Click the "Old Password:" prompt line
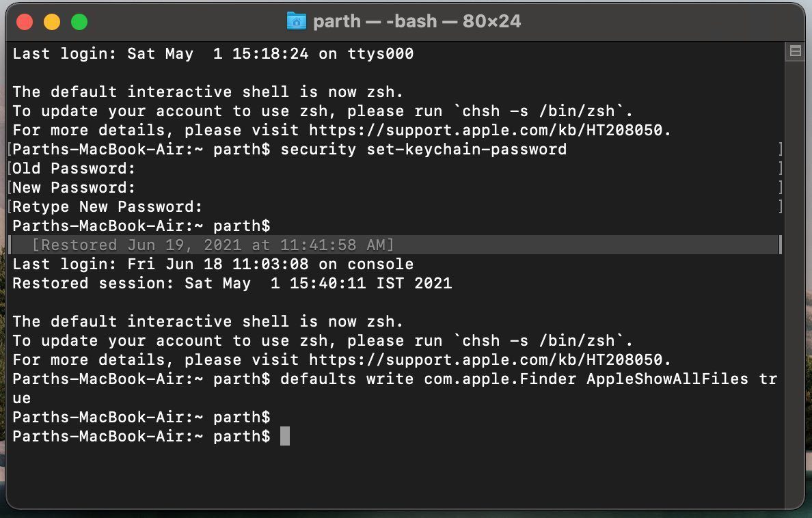The height and width of the screenshot is (518, 812). tap(74, 168)
